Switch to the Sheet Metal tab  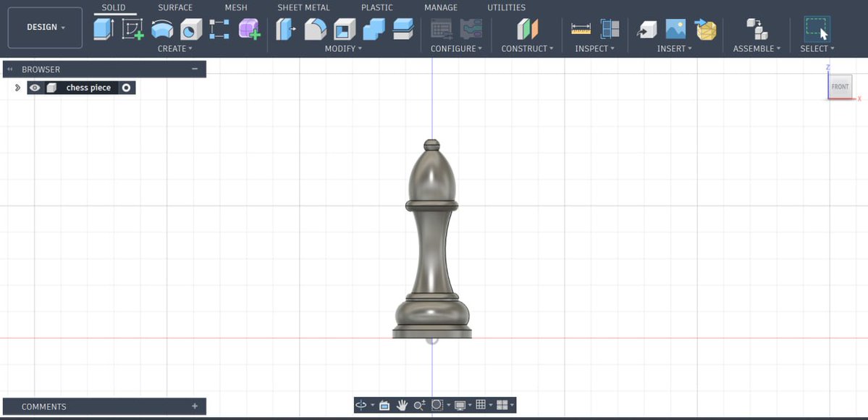click(303, 8)
